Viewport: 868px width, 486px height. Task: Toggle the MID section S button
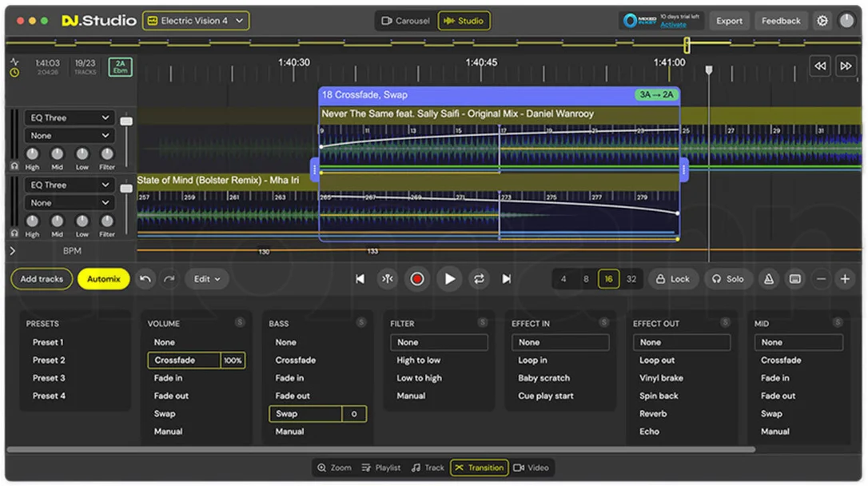(838, 323)
